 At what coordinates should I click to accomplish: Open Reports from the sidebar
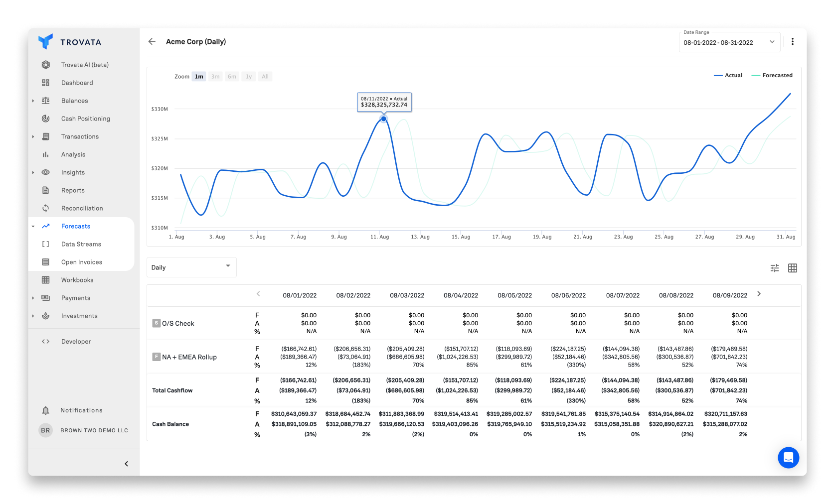[x=73, y=190]
